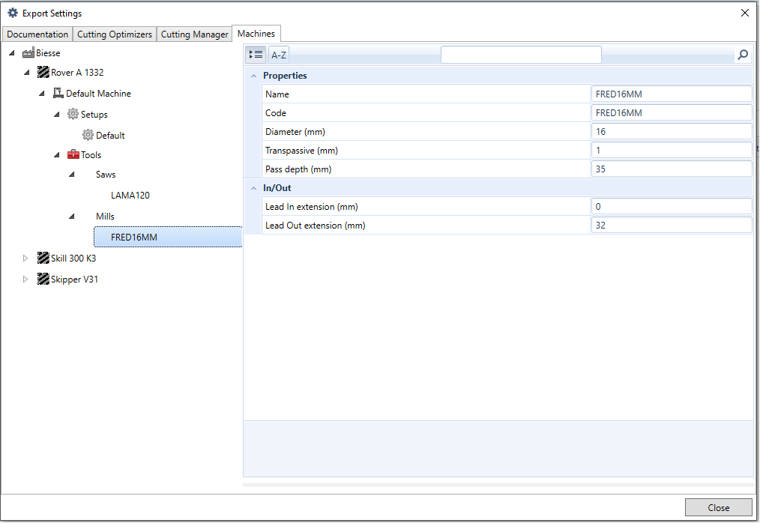Select the Skipper V31 label

click(74, 279)
